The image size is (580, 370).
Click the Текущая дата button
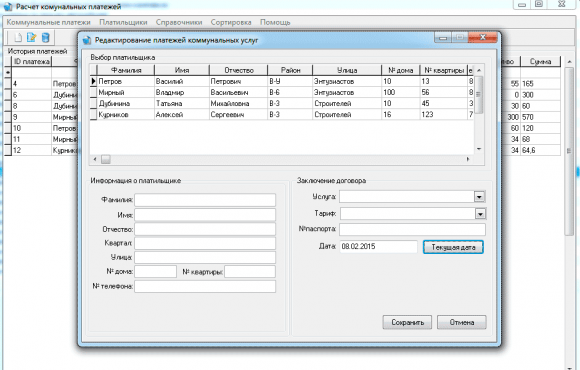point(453,247)
